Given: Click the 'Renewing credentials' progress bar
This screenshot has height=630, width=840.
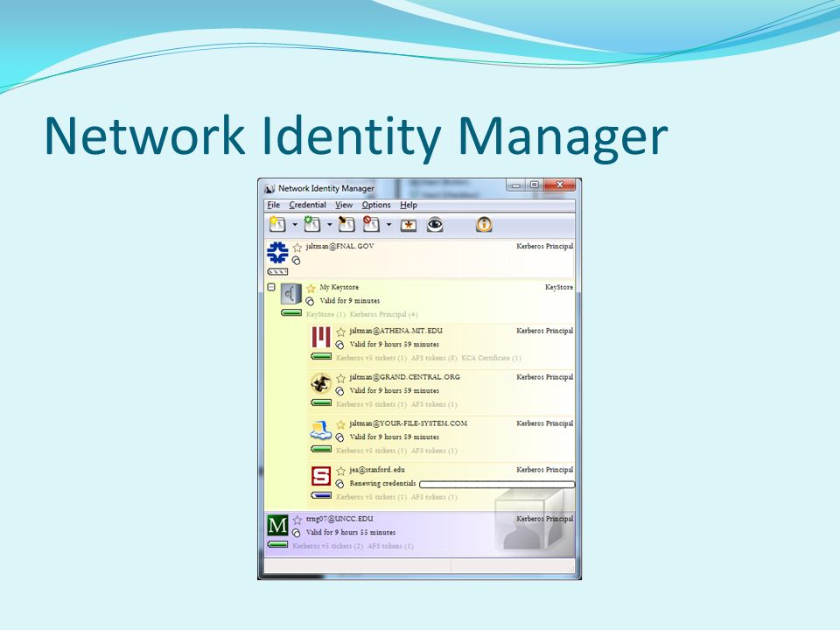Looking at the screenshot, I should 497,484.
